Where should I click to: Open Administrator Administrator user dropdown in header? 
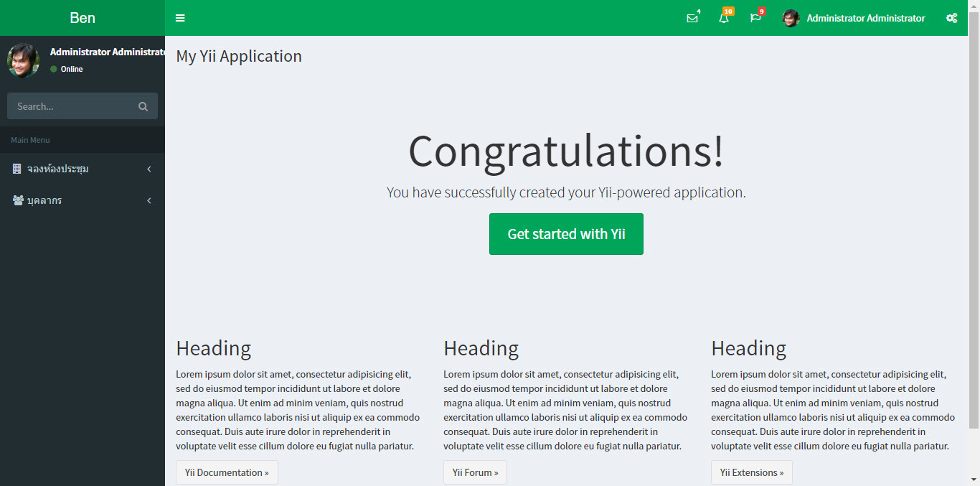tap(854, 18)
